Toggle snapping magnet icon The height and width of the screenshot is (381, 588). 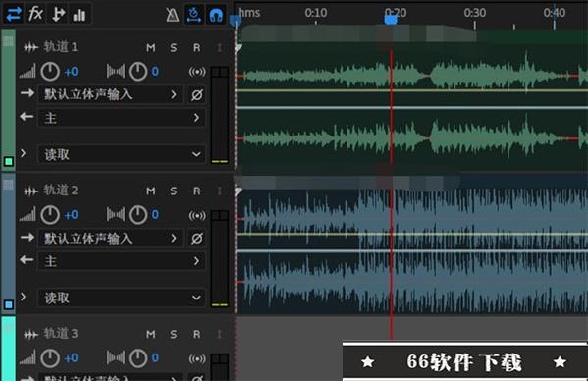point(216,15)
